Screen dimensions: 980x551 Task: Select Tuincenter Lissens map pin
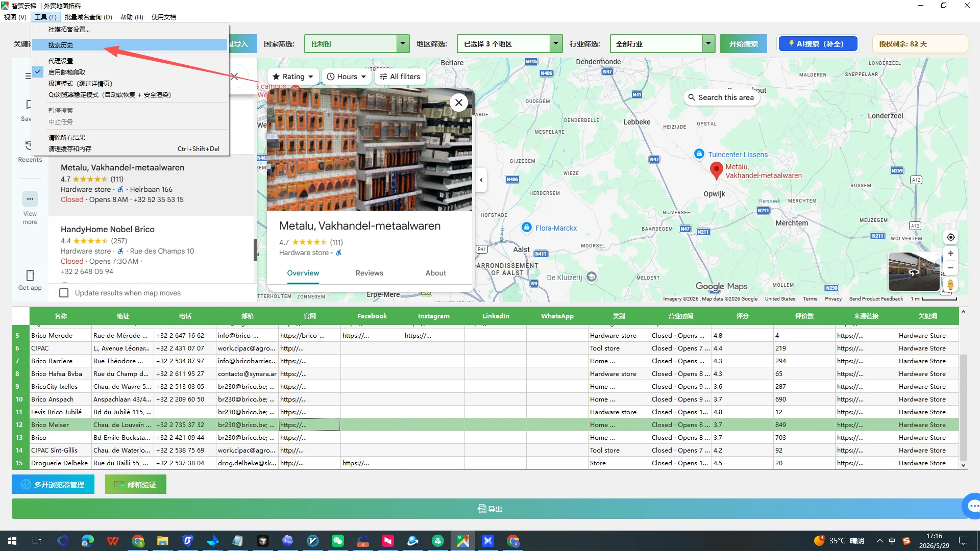pyautogui.click(x=699, y=154)
